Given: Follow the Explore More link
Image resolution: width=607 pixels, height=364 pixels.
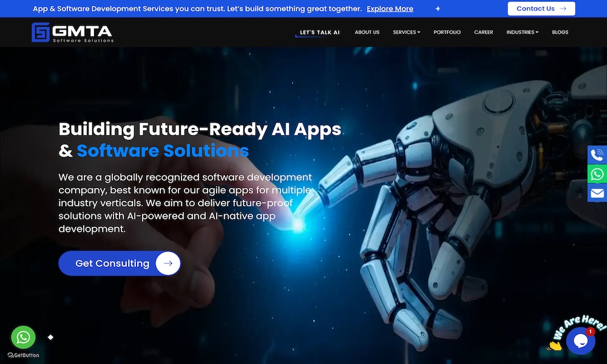Looking at the screenshot, I should [390, 8].
